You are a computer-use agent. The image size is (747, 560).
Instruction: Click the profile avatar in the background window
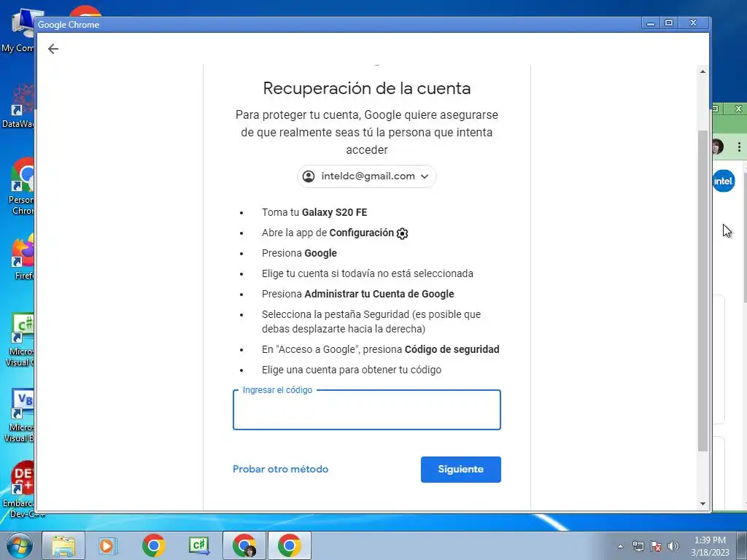(718, 147)
